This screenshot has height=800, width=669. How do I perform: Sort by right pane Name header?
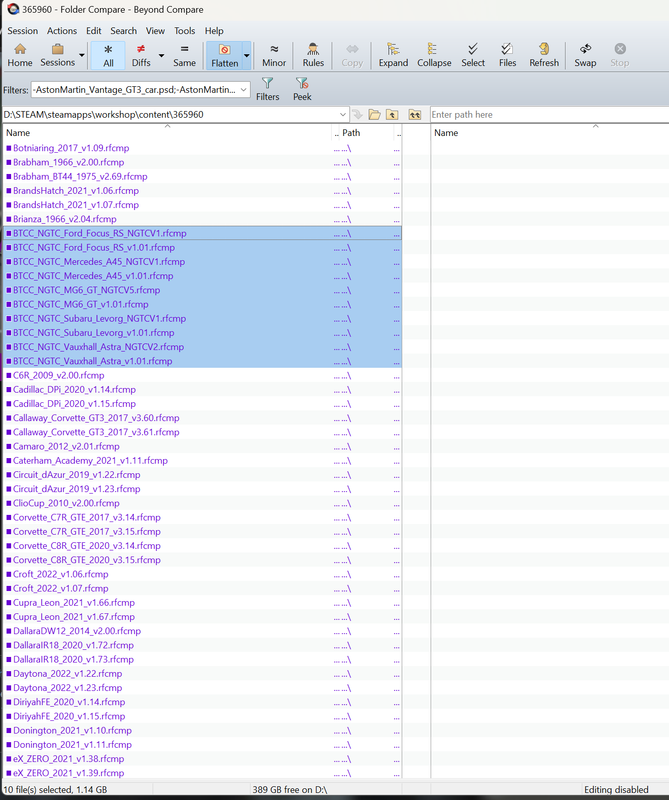click(550, 133)
